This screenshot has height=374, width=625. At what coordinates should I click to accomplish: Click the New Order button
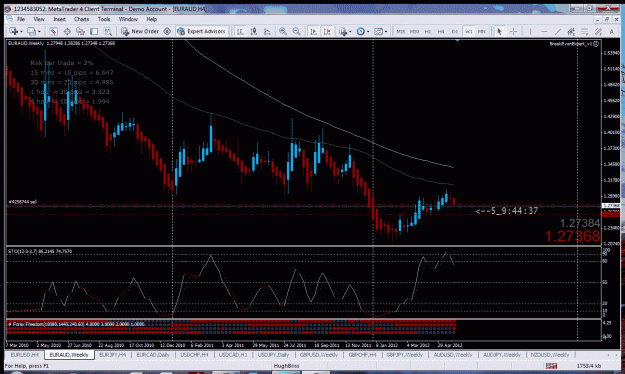(140, 31)
